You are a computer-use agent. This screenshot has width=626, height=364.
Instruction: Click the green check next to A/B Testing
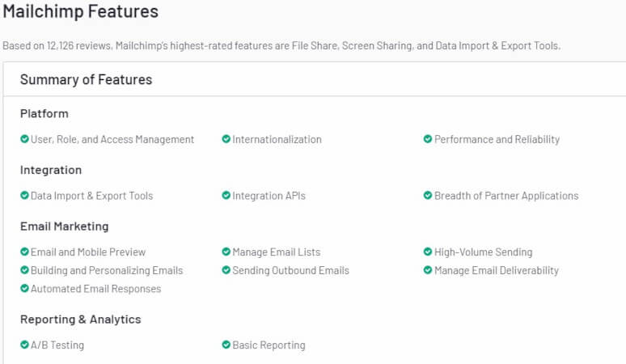click(x=24, y=345)
